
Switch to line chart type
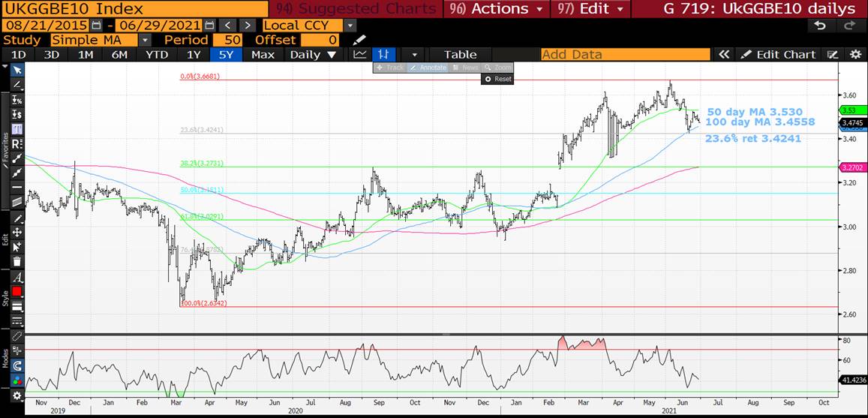[360, 55]
